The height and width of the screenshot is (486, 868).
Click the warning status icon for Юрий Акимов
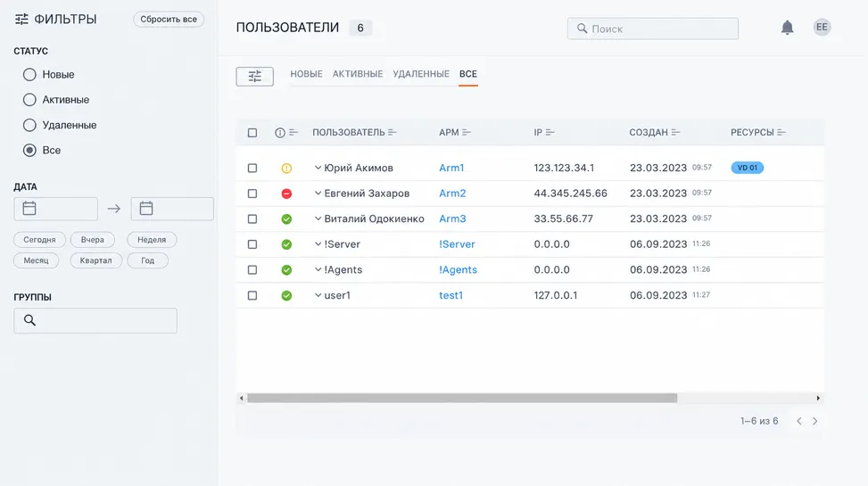[x=286, y=169]
